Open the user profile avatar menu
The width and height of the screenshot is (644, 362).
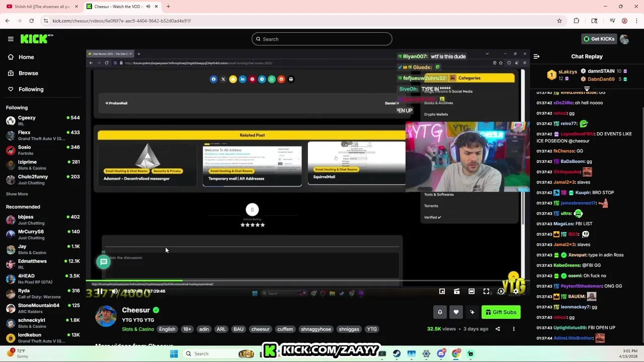click(624, 39)
